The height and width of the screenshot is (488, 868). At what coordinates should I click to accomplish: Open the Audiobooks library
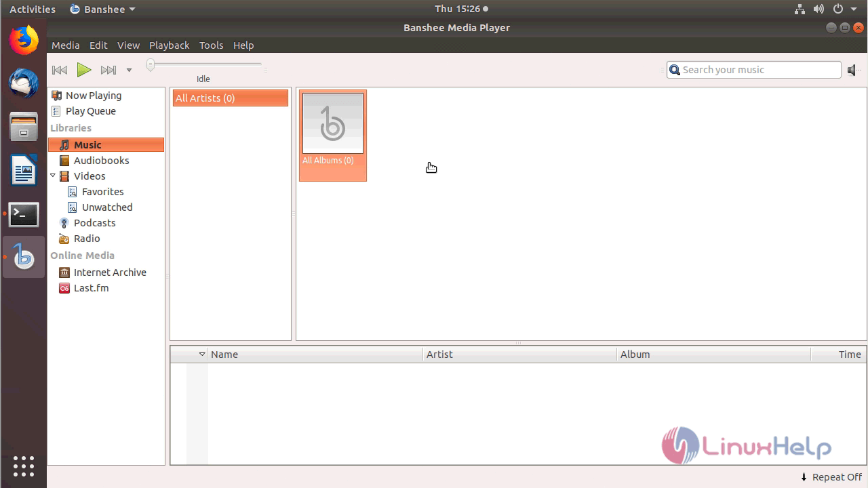(106, 161)
